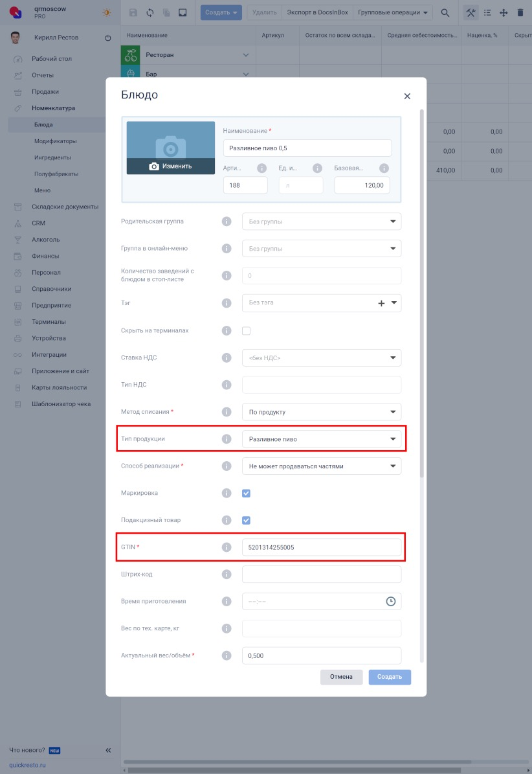Image resolution: width=532 pixels, height=774 pixels.
Task: Open Родительская группа dropdown
Action: 322,222
